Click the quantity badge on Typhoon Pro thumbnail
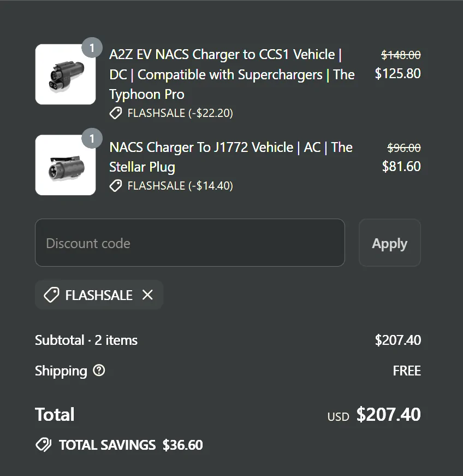 tap(92, 48)
